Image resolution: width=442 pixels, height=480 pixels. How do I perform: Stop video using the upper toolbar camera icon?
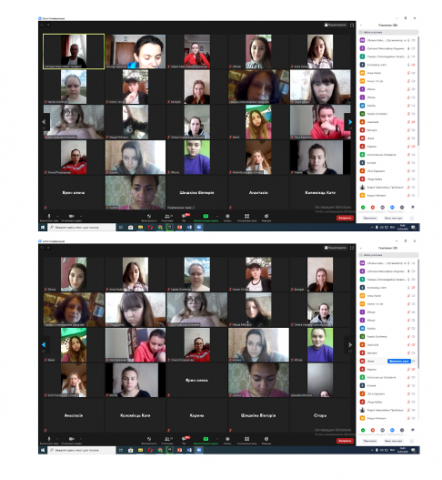pos(71,216)
